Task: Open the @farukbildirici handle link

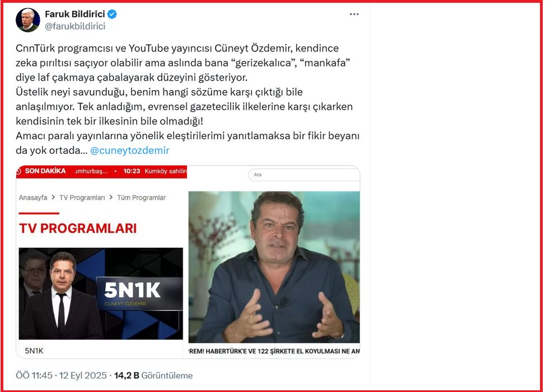Action: coord(75,26)
